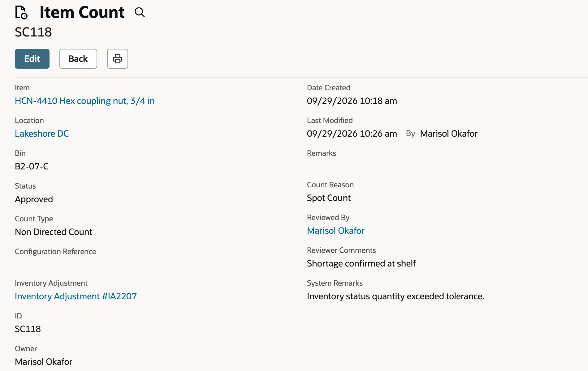Screen dimensions: 588x371
Task: Click the Reviewer Comments label
Action: 341,250
